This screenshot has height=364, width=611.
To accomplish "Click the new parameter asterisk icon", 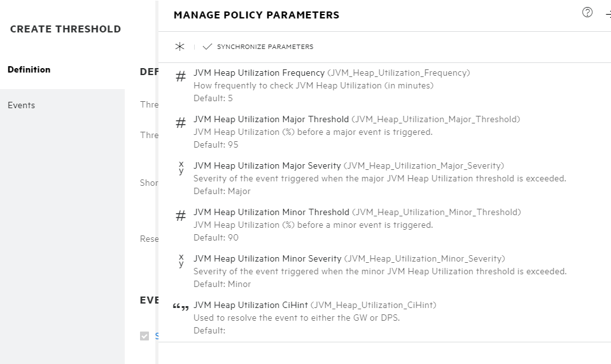I will pos(180,46).
